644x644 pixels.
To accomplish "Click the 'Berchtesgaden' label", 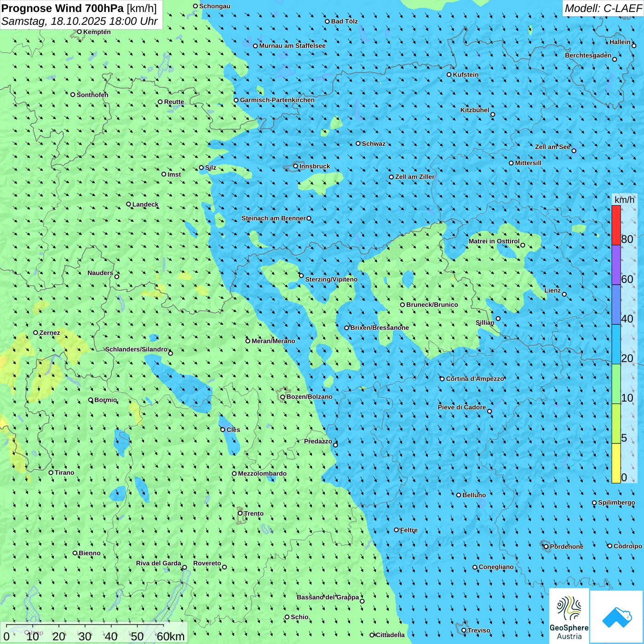I will (588, 55).
